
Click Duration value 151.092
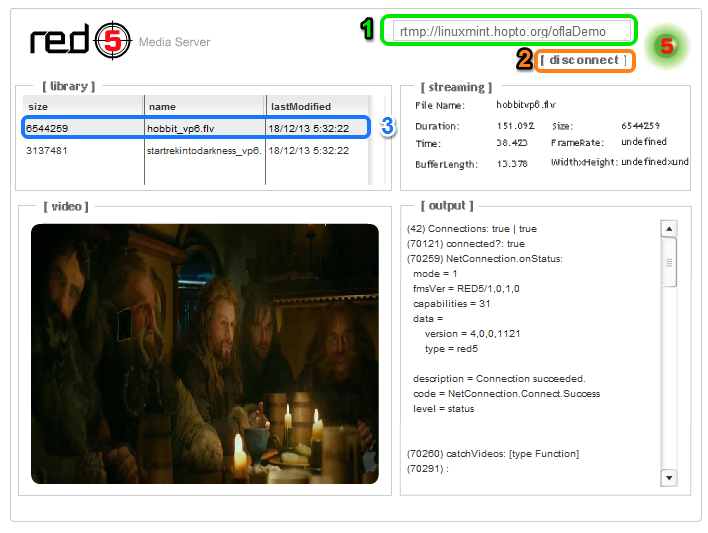pos(515,126)
